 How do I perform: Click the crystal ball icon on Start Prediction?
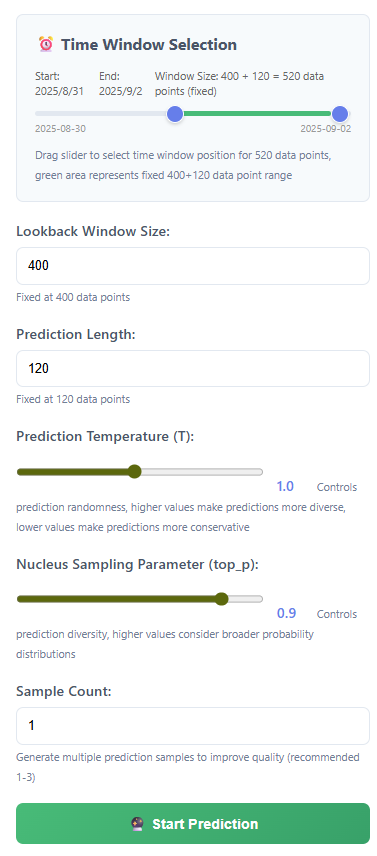pyautogui.click(x=137, y=824)
